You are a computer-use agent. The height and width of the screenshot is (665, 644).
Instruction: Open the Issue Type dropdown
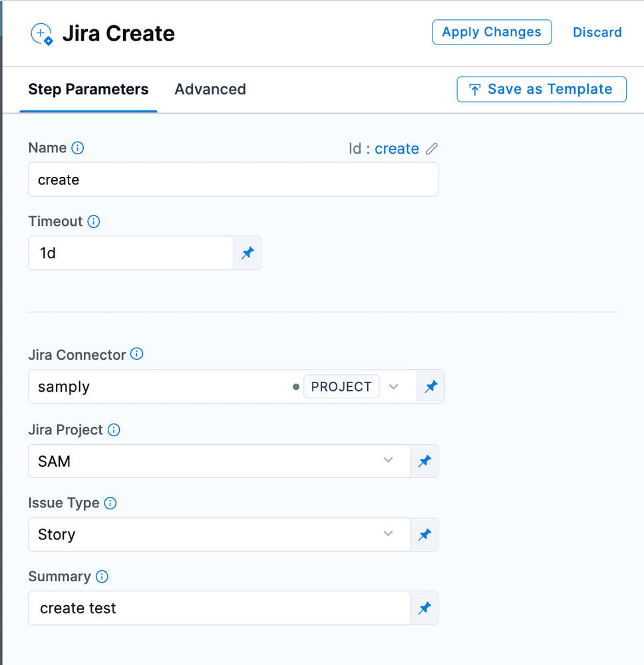[388, 534]
